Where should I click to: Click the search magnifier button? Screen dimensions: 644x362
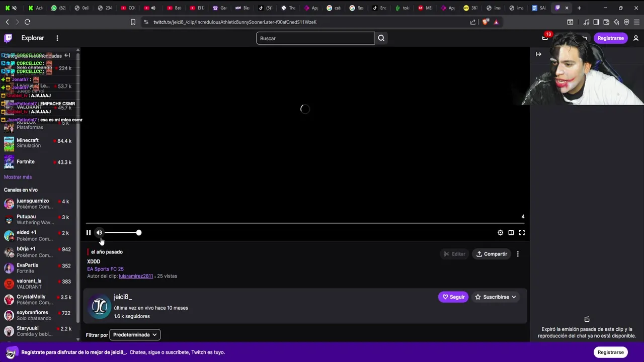tap(381, 38)
